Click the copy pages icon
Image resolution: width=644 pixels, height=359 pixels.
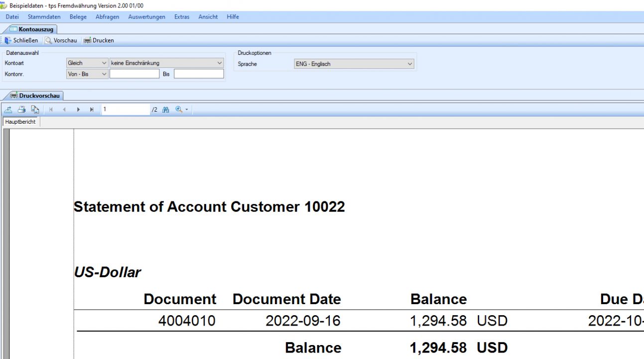(35, 110)
